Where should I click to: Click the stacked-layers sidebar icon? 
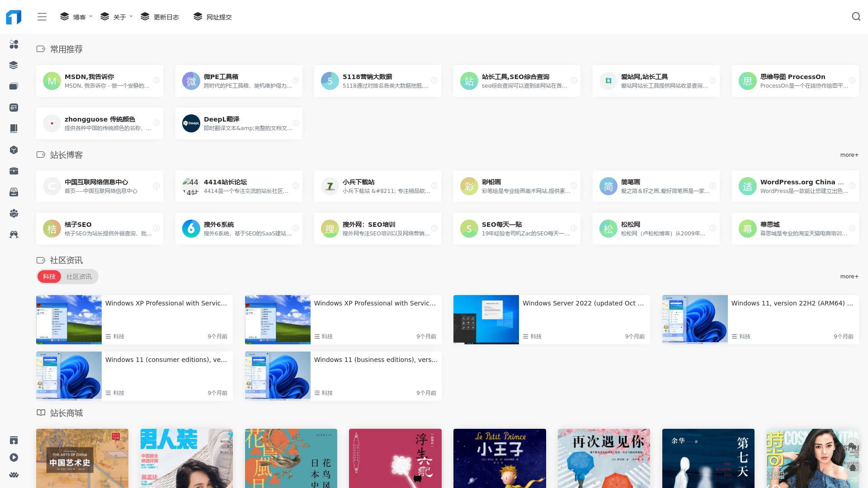tap(14, 65)
